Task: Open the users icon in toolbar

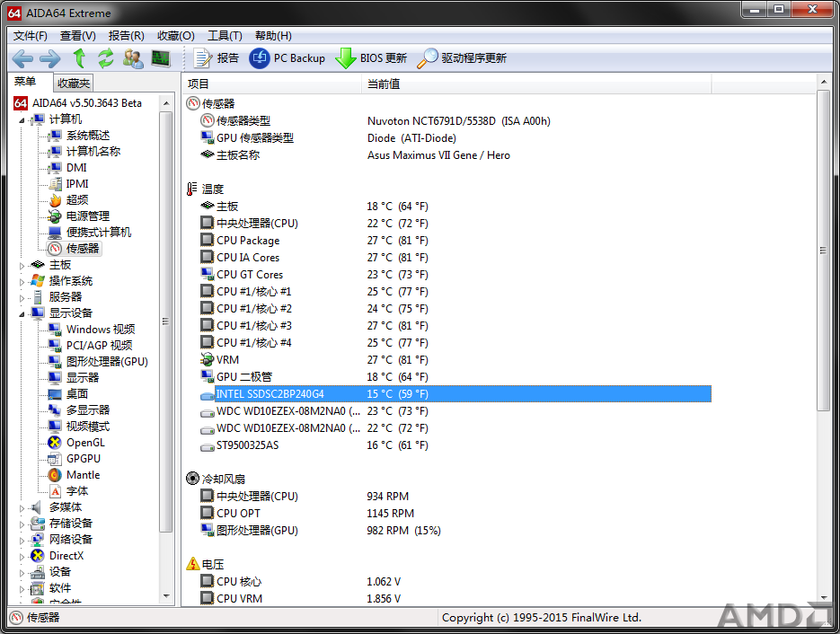Action: [133, 58]
